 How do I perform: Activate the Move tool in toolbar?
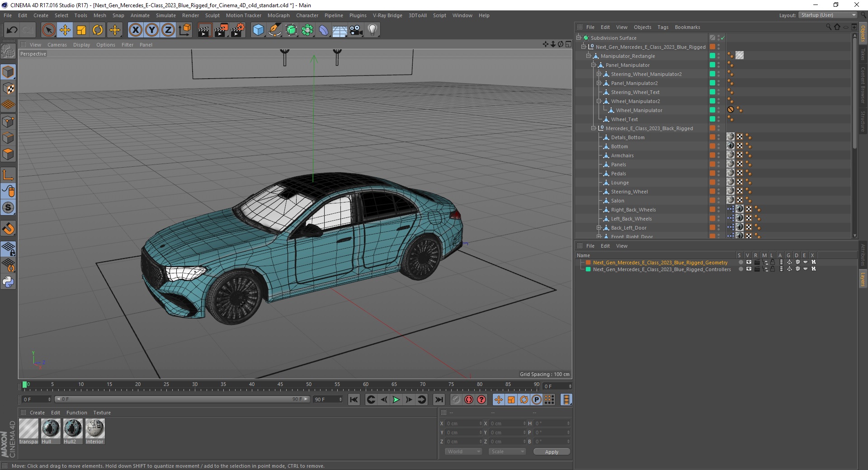(x=65, y=30)
